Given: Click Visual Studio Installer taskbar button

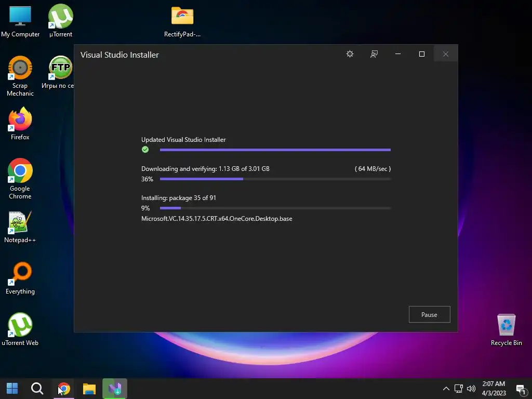Looking at the screenshot, I should 115,389.
